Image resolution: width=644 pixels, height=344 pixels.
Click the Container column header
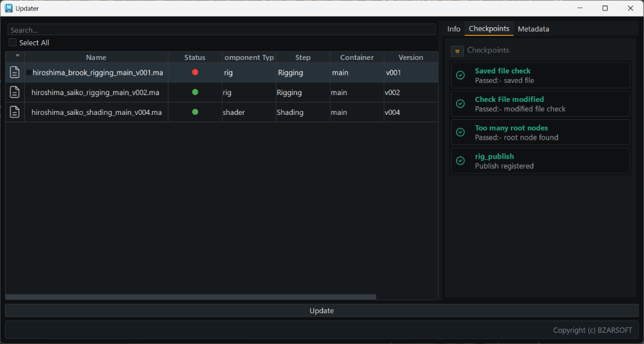pos(357,57)
